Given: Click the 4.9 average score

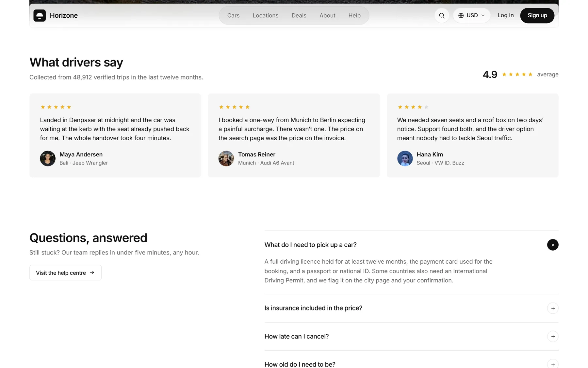Looking at the screenshot, I should (490, 74).
